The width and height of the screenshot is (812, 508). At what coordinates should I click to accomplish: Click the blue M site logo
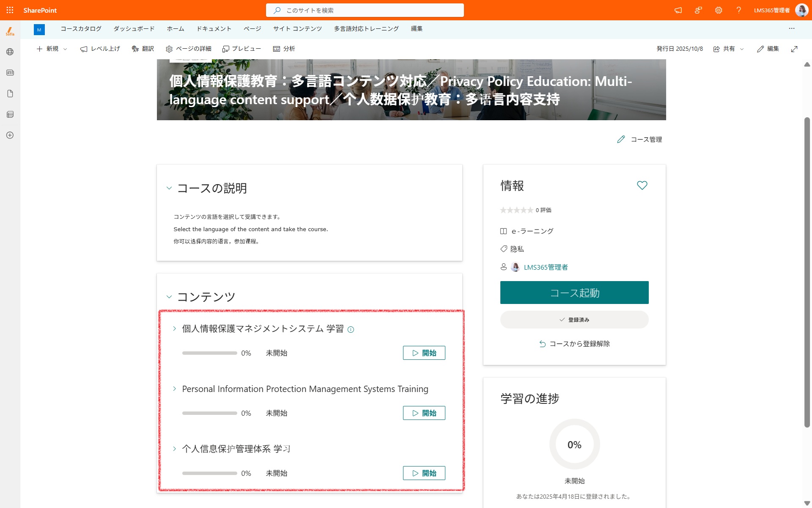point(39,30)
